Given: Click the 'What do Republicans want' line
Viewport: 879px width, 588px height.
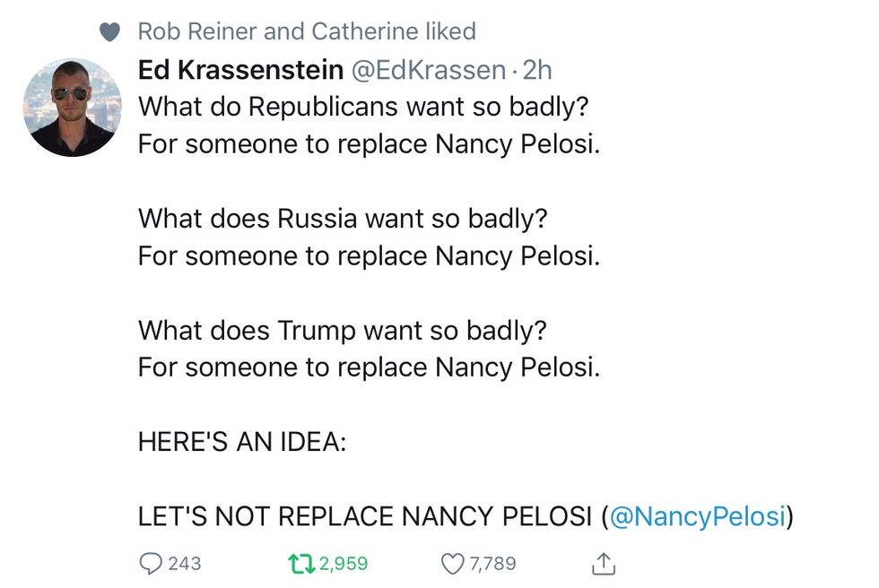Looking at the screenshot, I should pyautogui.click(x=363, y=106).
